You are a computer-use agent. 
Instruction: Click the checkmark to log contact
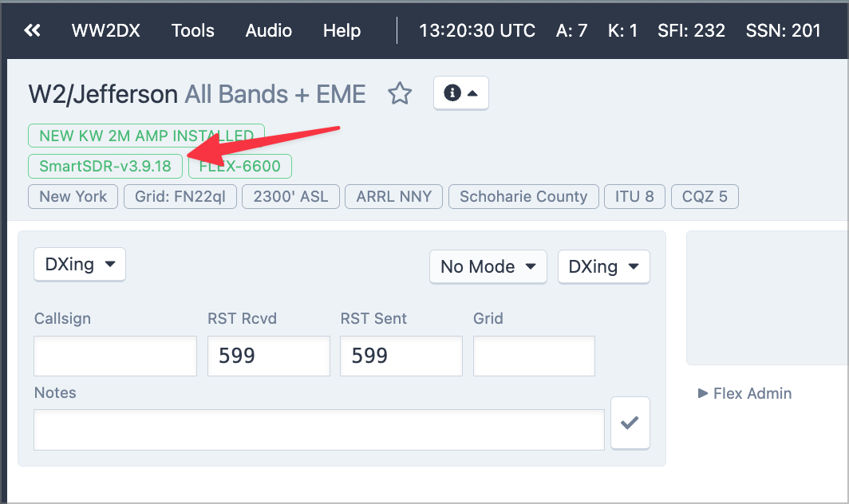coord(630,423)
